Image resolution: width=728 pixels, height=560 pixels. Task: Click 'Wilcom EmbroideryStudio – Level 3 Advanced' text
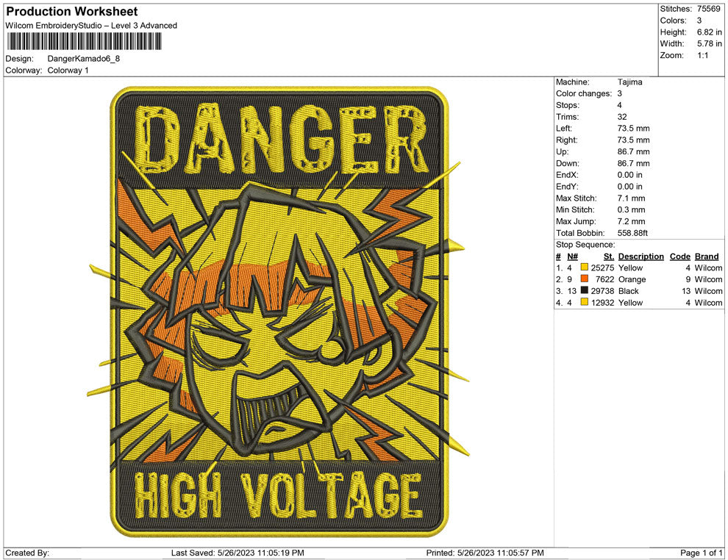pyautogui.click(x=91, y=26)
